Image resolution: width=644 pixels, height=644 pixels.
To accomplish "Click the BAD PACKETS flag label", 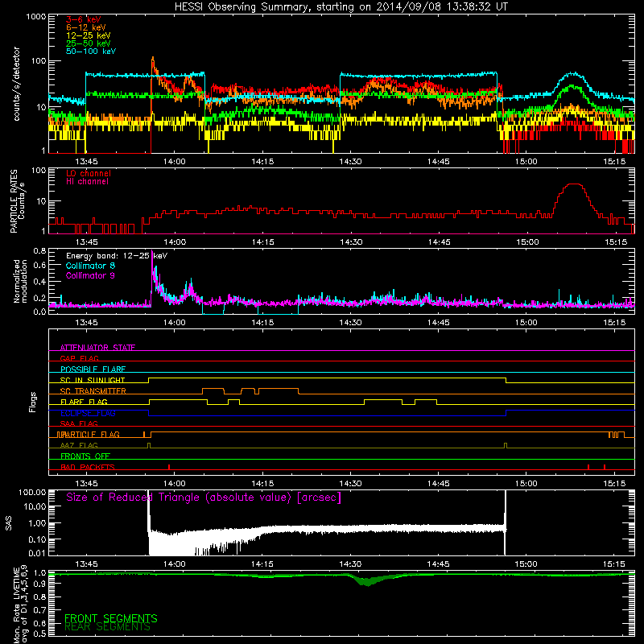I will point(88,467).
